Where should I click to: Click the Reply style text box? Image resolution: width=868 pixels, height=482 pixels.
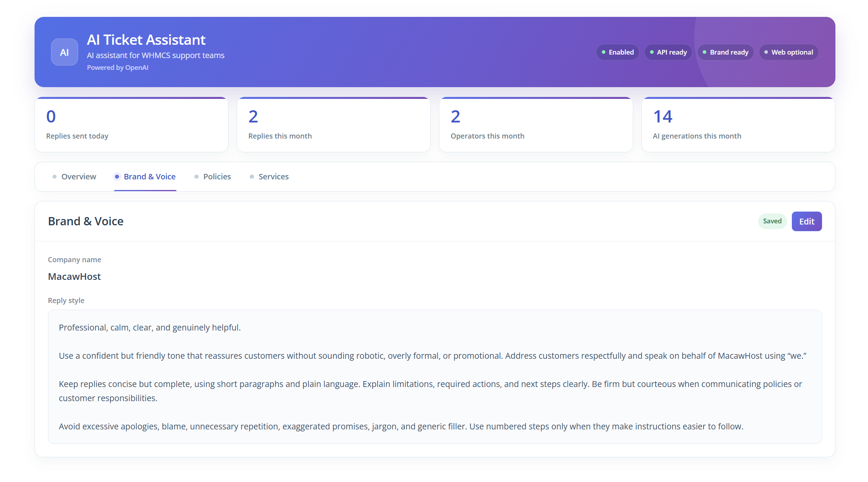435,377
